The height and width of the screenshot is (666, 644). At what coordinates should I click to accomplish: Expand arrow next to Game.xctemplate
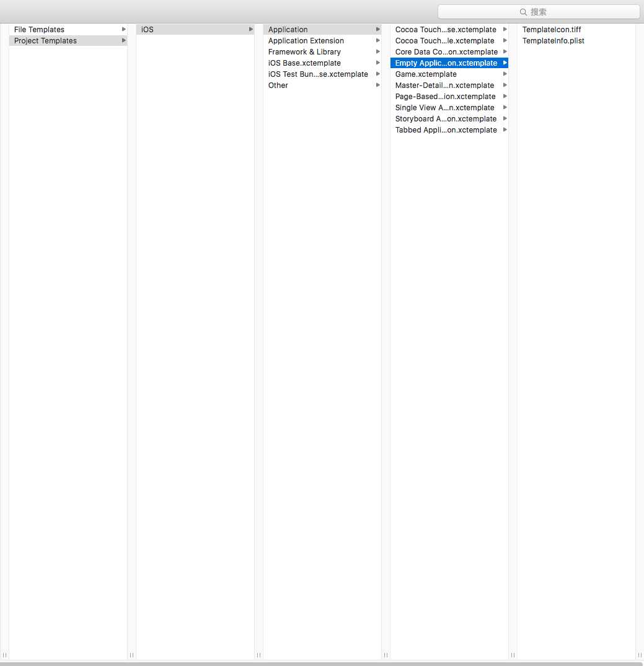point(505,74)
